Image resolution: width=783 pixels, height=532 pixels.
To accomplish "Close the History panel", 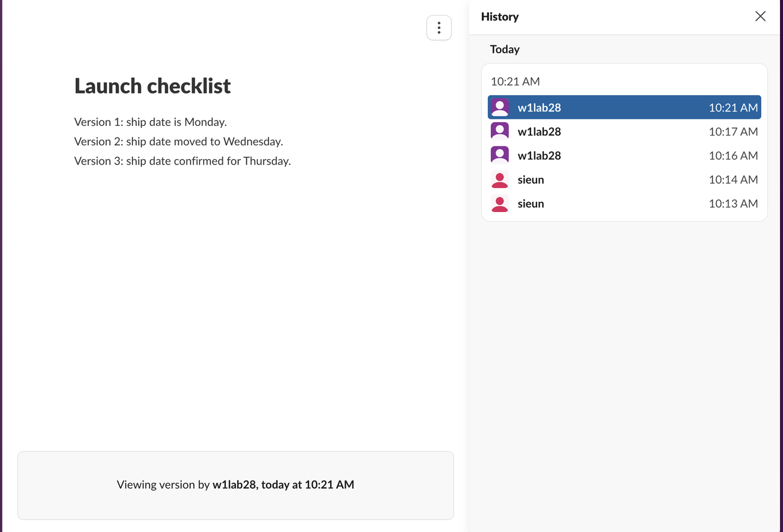I will pos(760,16).
